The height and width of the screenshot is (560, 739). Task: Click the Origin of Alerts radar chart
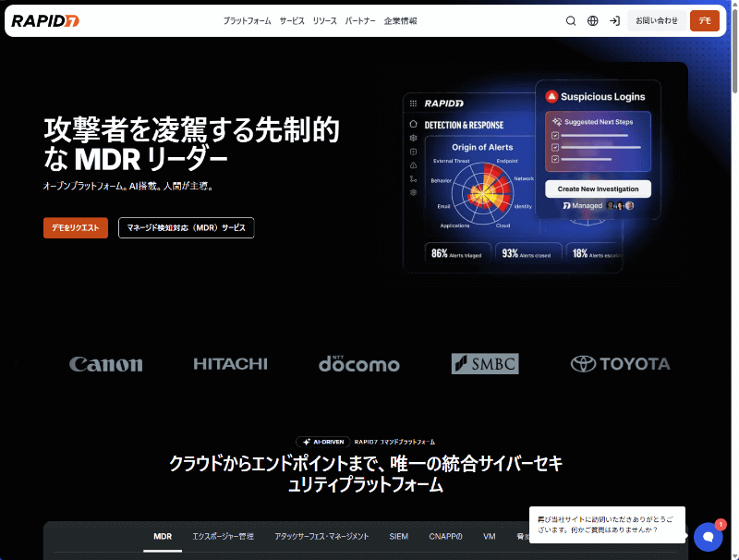[x=482, y=193]
